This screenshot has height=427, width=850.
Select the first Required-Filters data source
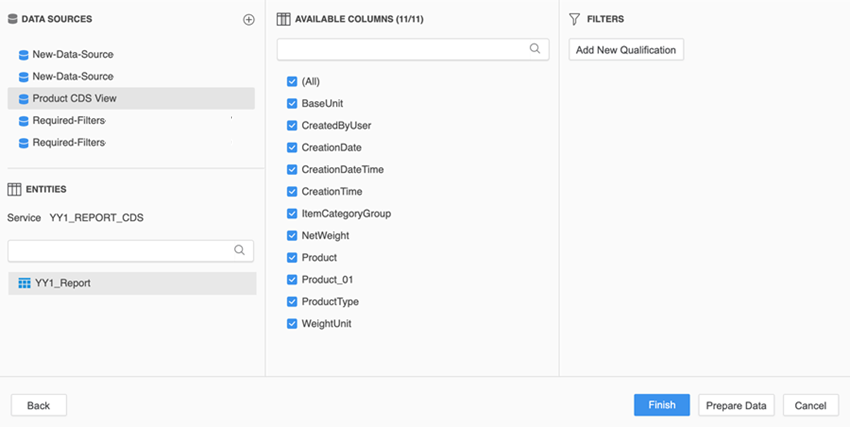click(69, 121)
